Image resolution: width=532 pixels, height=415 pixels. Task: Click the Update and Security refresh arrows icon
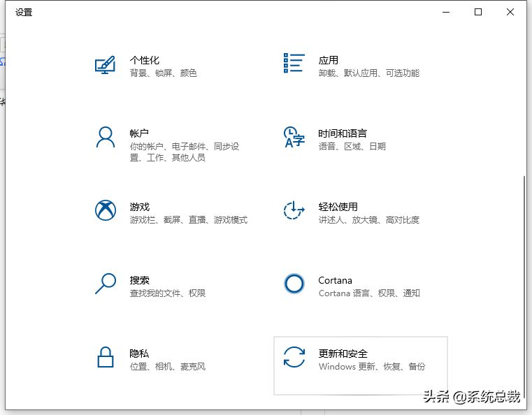pos(294,357)
